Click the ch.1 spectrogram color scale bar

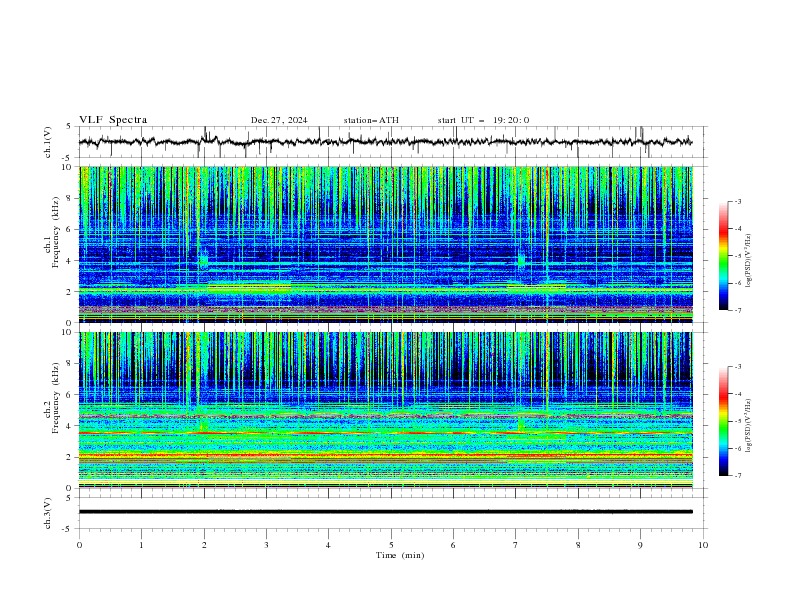(x=724, y=256)
